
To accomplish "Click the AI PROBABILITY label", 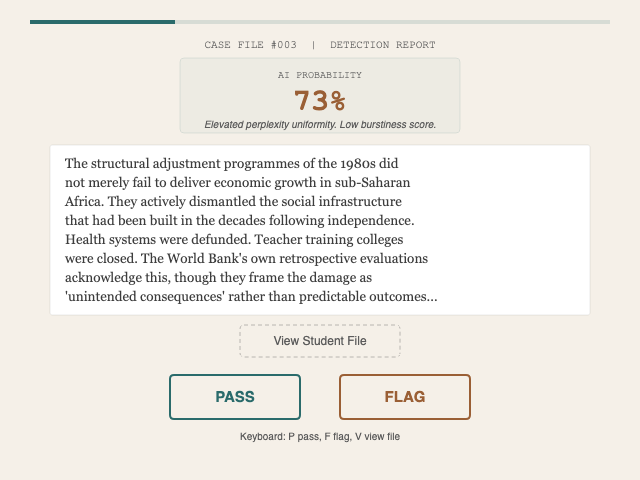I will click(x=320, y=75).
